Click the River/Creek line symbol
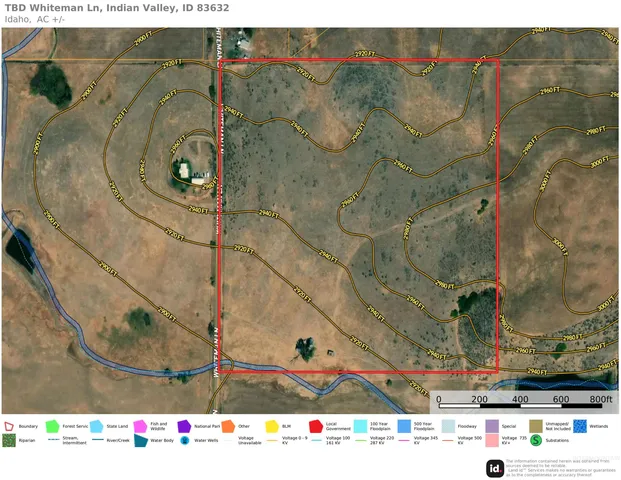The image size is (621, 480). [x=97, y=440]
